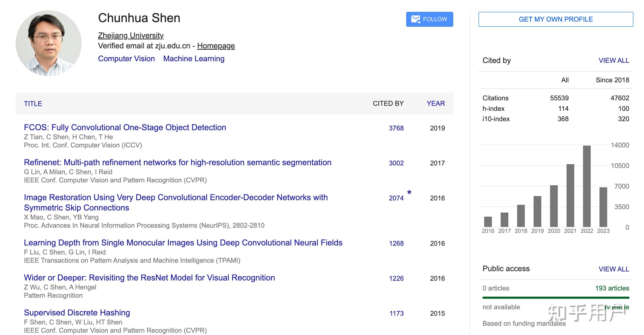Open the Homepage link
This screenshot has height=335, width=644.
[x=216, y=46]
